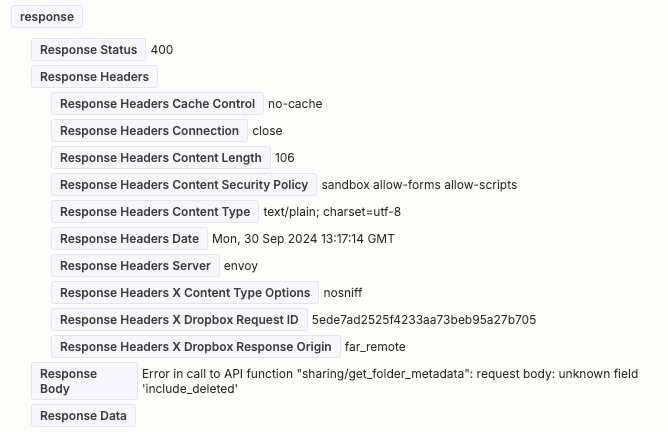Click the Content Security Policy label
Image resolution: width=668 pixels, height=432 pixels.
pos(184,185)
